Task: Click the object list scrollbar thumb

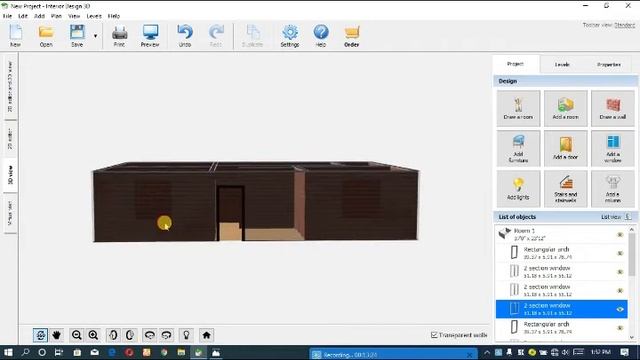Action: click(x=632, y=255)
